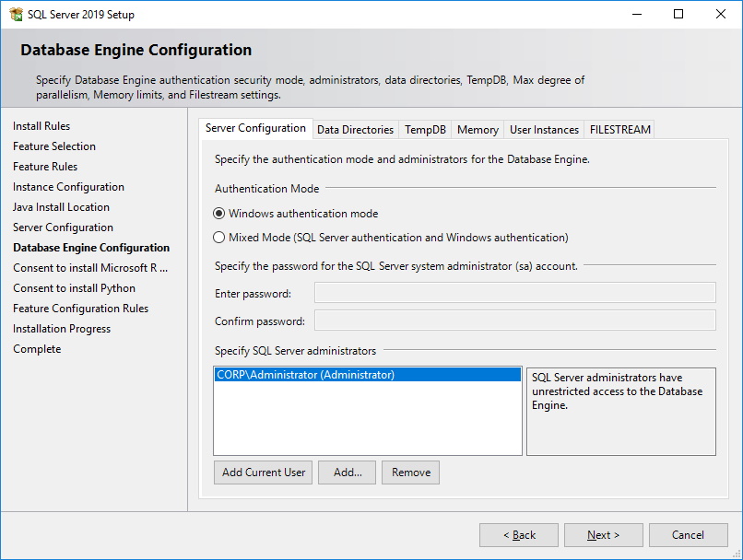Cancel the SQL Server setup

click(688, 535)
